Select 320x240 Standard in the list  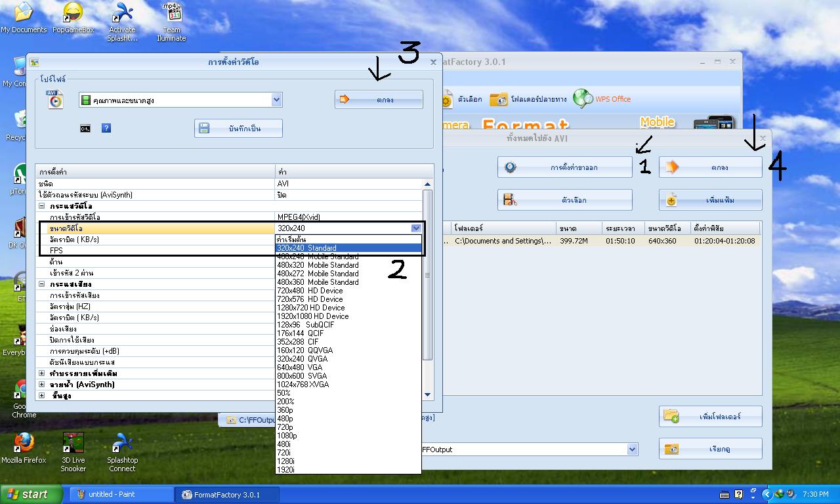tap(348, 248)
